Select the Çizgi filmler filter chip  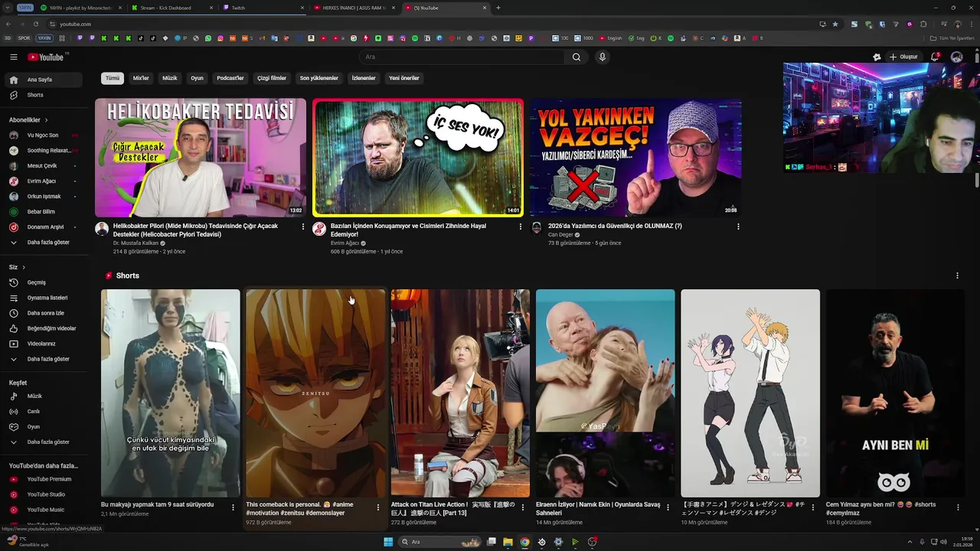(272, 78)
